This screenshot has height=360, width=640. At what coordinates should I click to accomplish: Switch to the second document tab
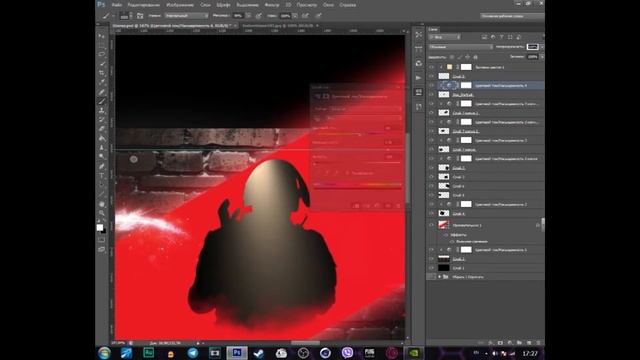(x=279, y=25)
